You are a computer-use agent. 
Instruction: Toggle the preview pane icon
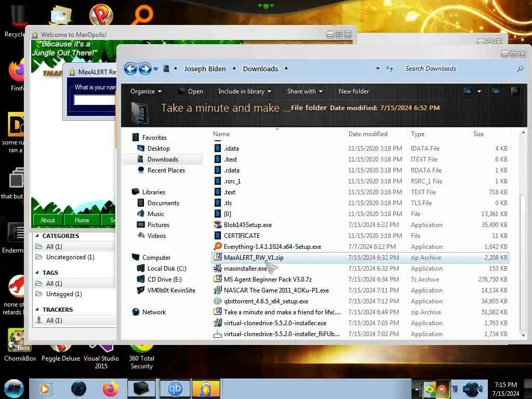tap(496, 91)
